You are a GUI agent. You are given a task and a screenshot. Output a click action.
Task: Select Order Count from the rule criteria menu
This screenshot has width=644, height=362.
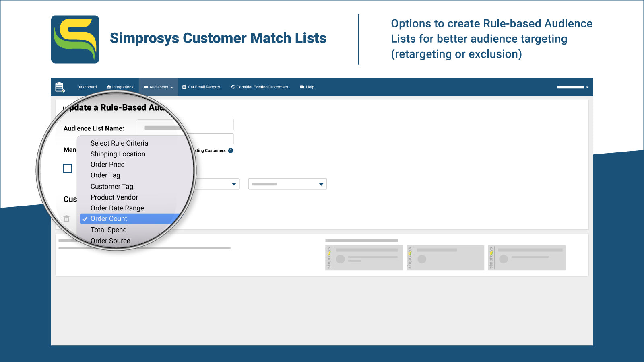[x=109, y=218]
